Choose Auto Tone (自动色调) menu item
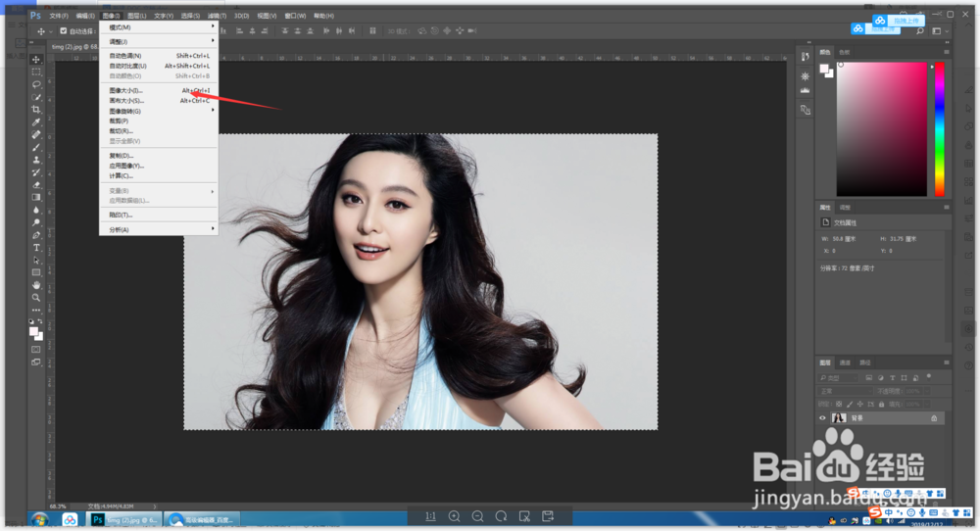The height and width of the screenshot is (531, 980). 159,56
